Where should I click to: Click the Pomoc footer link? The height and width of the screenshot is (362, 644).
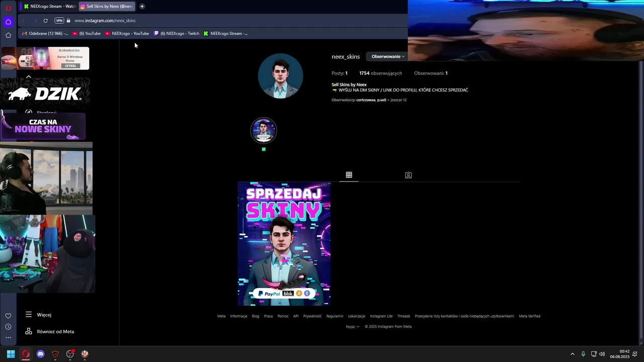283,316
